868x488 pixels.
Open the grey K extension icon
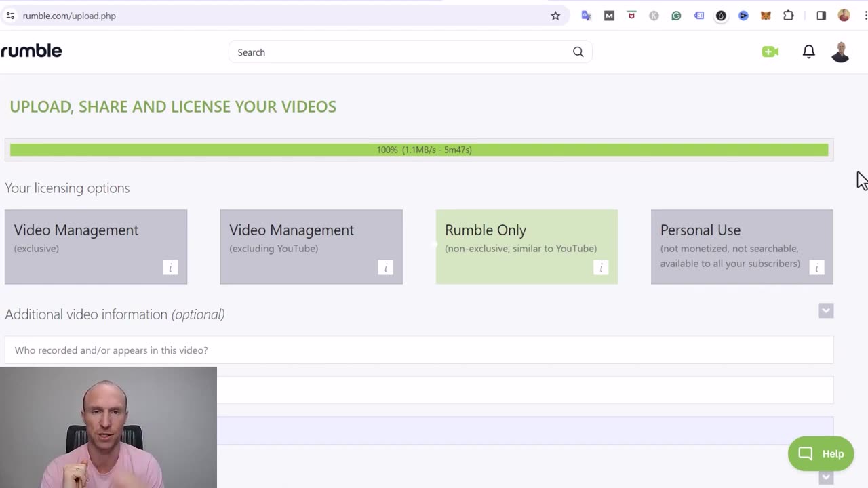(654, 16)
